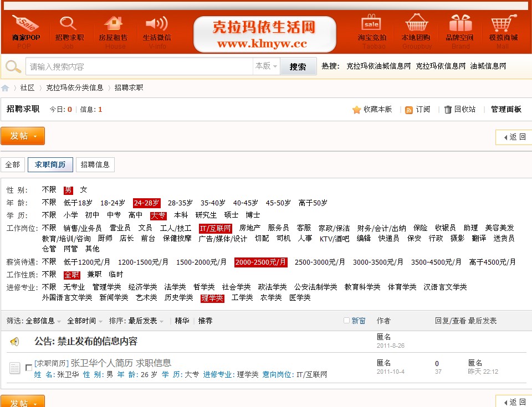Expand the 本版 search scope dropdown
The width and height of the screenshot is (532, 407).
(x=266, y=66)
